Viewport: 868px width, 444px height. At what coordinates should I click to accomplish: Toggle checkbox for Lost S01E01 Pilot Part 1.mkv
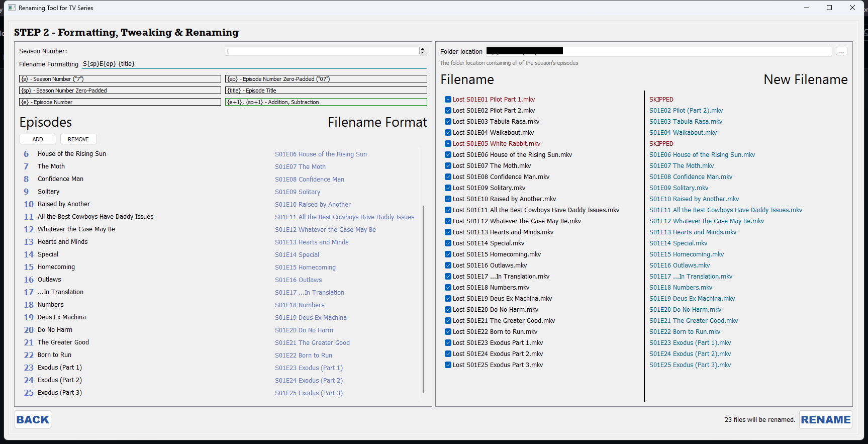point(448,100)
